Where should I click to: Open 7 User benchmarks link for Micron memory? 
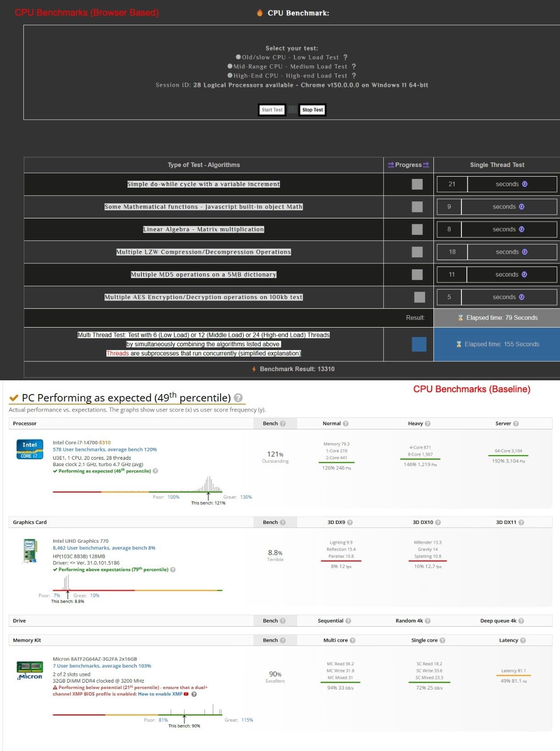click(102, 666)
